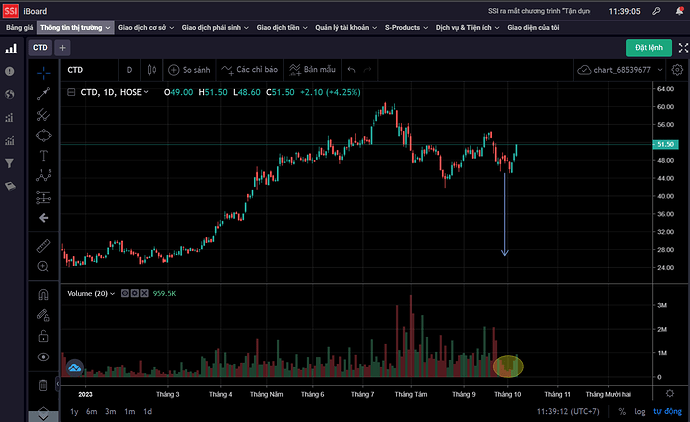Image resolution: width=690 pixels, height=422 pixels.
Task: Set range to 1y
Action: (74, 411)
